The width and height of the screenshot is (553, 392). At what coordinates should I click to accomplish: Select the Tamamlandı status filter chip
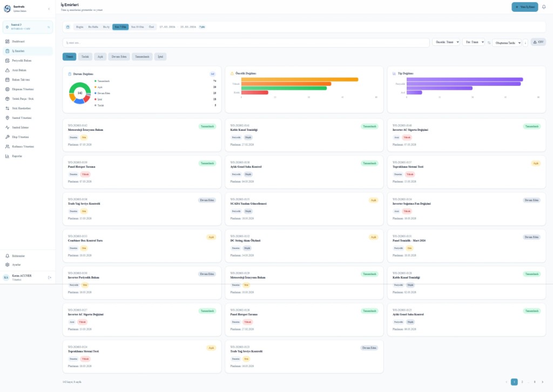pos(142,56)
